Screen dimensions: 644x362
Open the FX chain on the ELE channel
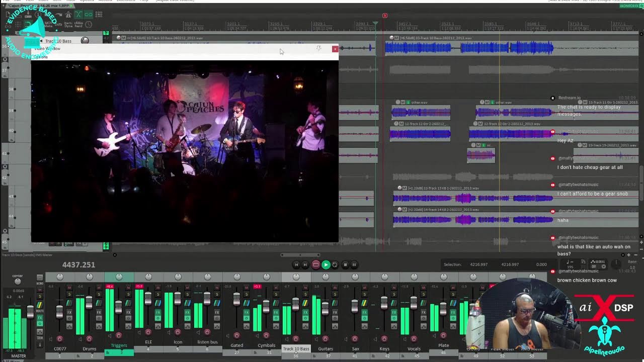click(158, 312)
